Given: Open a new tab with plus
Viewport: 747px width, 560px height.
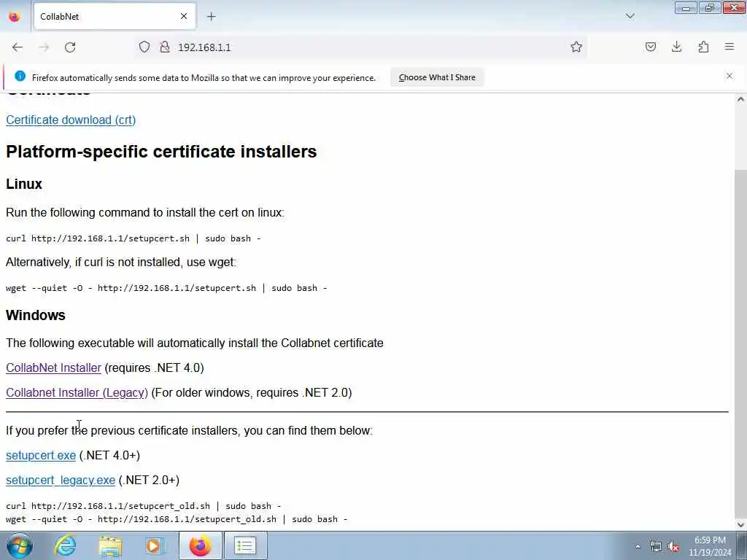Looking at the screenshot, I should pos(212,17).
